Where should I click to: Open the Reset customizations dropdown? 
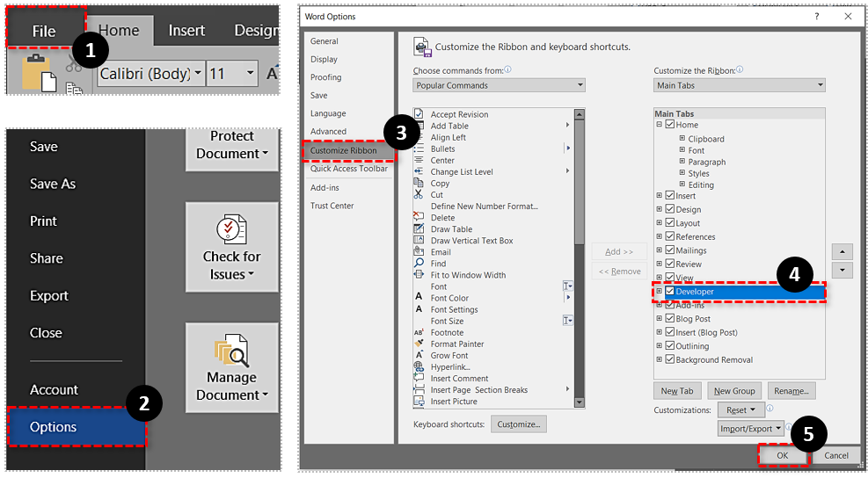pyautogui.click(x=741, y=410)
